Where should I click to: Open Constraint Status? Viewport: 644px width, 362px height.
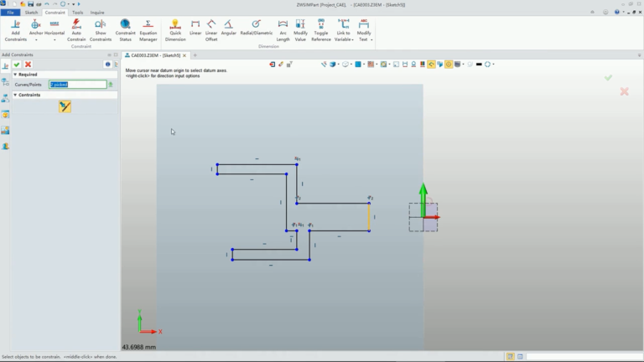tap(125, 30)
